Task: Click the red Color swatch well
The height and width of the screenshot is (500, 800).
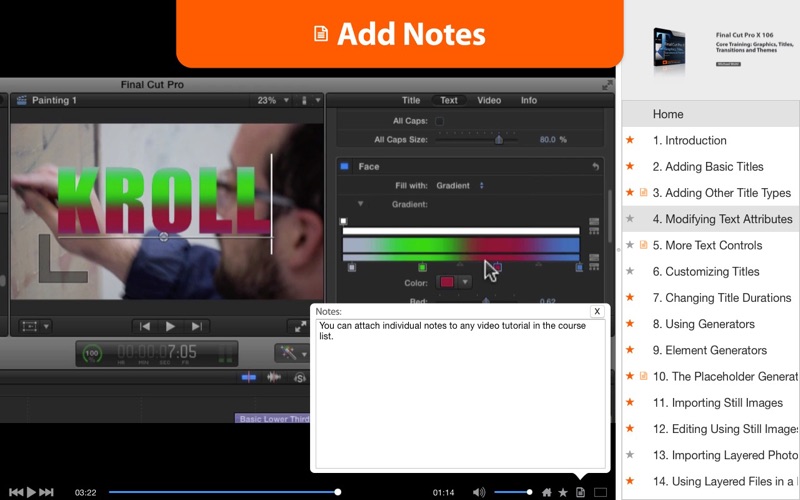Action: coord(447,282)
